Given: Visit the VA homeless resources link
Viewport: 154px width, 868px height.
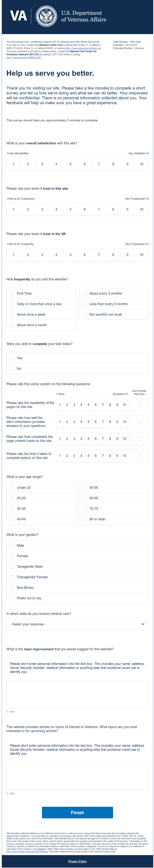Looking at the screenshot, I should (24, 58).
